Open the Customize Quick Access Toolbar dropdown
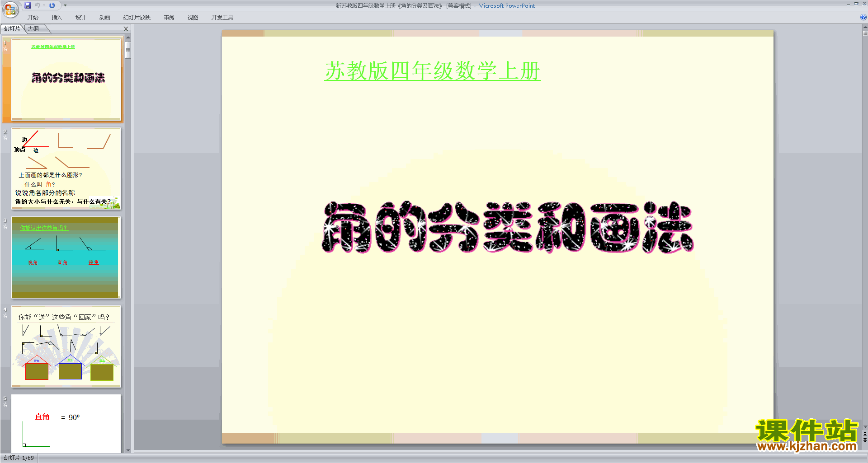The width and height of the screenshot is (868, 463). click(x=65, y=5)
